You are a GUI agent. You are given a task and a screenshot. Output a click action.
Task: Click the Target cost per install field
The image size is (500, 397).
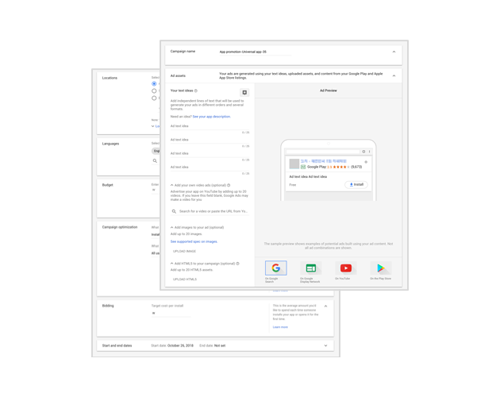click(171, 313)
